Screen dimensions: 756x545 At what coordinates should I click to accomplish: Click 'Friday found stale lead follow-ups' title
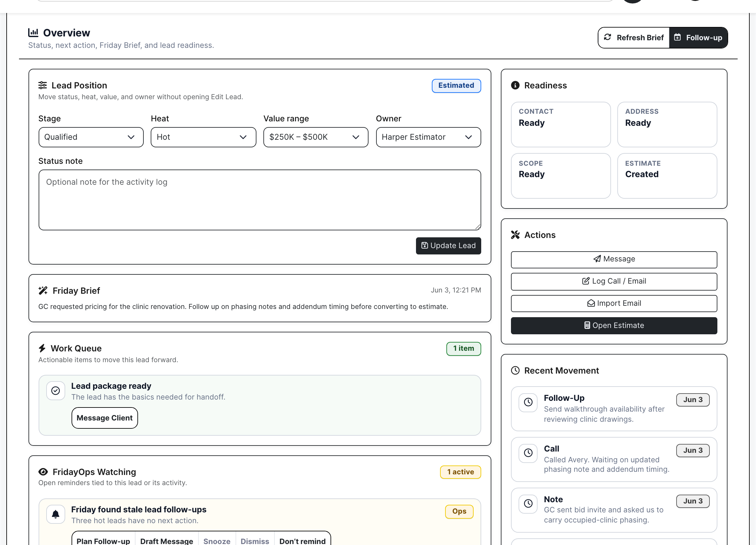click(x=139, y=510)
